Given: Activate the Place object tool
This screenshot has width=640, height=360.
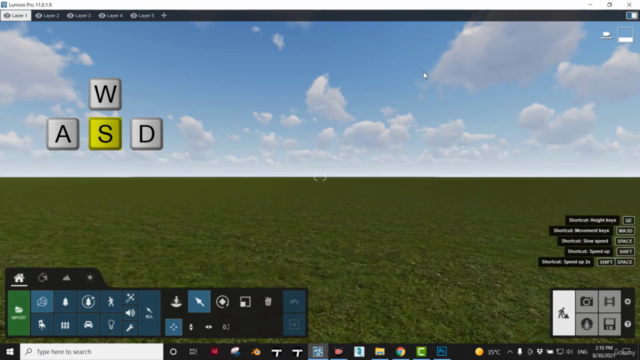Looking at the screenshot, I should pyautogui.click(x=176, y=302).
